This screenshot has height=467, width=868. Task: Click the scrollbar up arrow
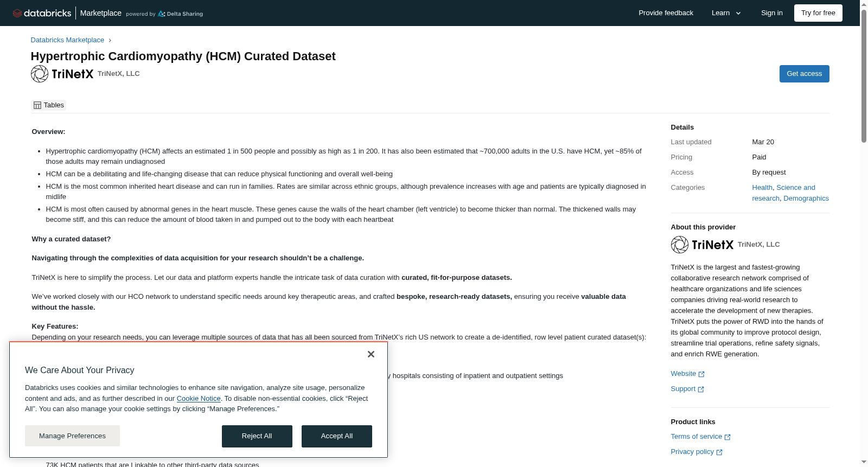pyautogui.click(x=864, y=4)
